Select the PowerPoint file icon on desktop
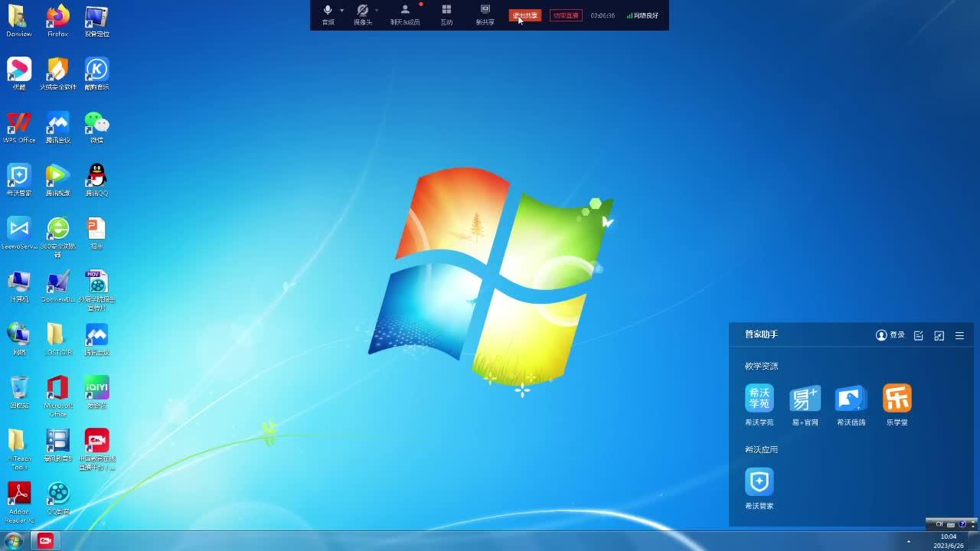Viewport: 980px width, 551px height. tap(96, 233)
